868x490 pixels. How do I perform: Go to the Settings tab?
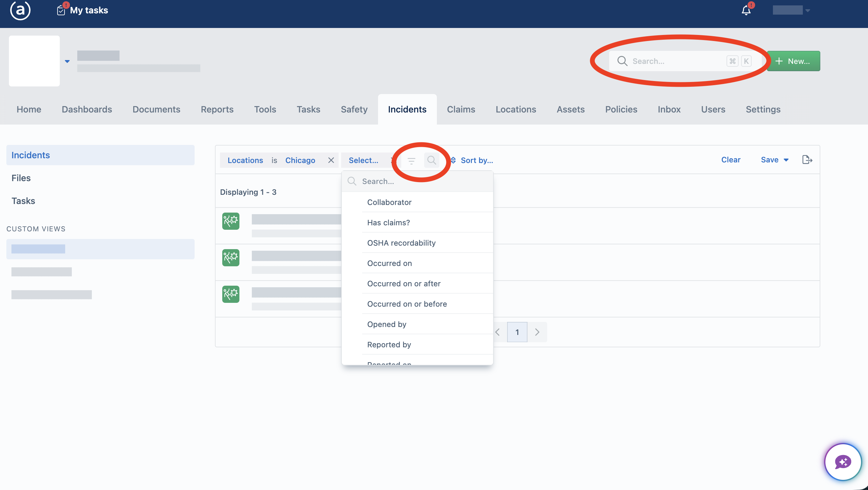(x=763, y=109)
